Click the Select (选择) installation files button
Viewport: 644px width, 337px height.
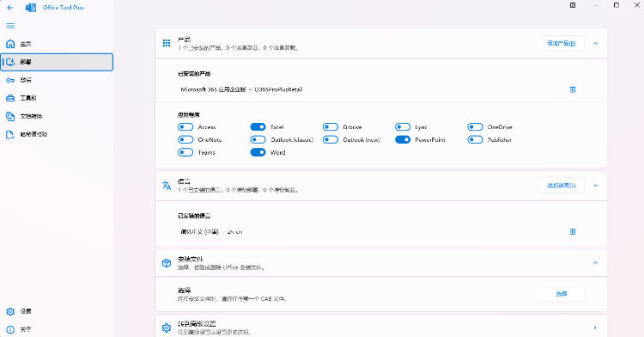point(562,294)
